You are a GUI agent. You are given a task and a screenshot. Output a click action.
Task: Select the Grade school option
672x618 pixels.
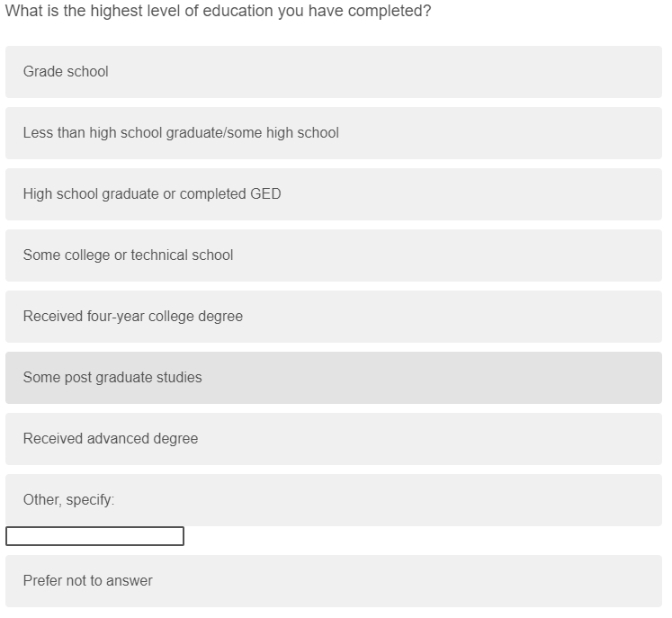coord(333,72)
